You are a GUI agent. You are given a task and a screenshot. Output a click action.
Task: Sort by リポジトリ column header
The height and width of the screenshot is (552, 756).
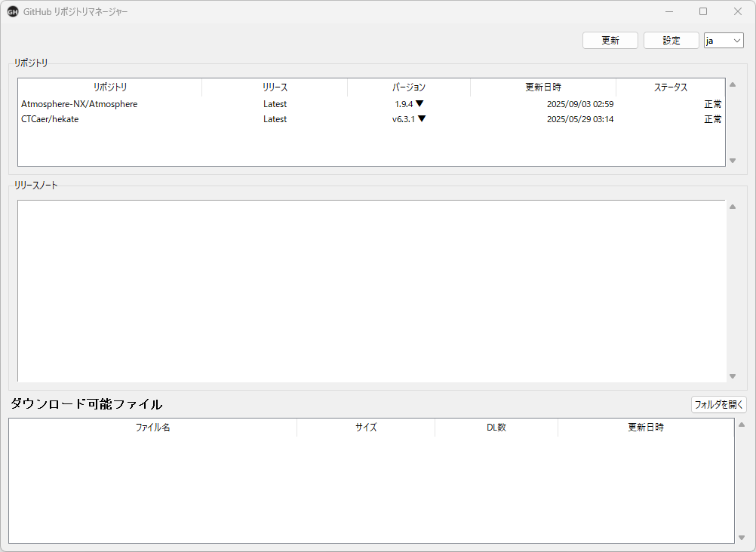tap(110, 87)
